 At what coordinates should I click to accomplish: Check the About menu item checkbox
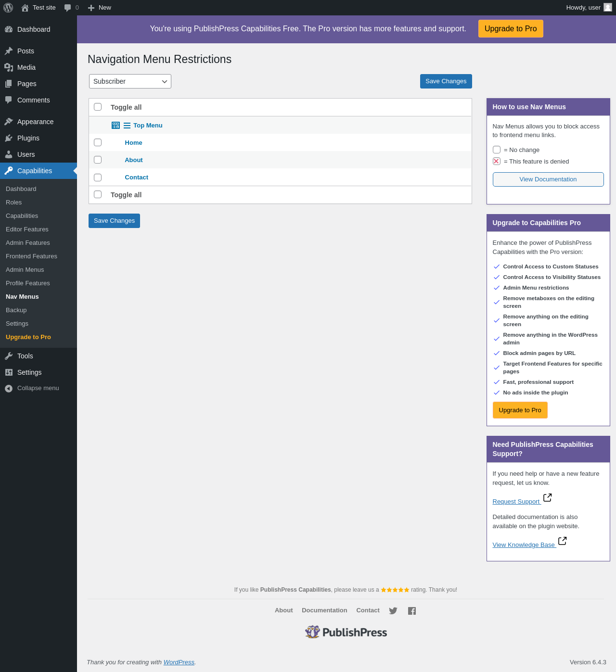98,160
